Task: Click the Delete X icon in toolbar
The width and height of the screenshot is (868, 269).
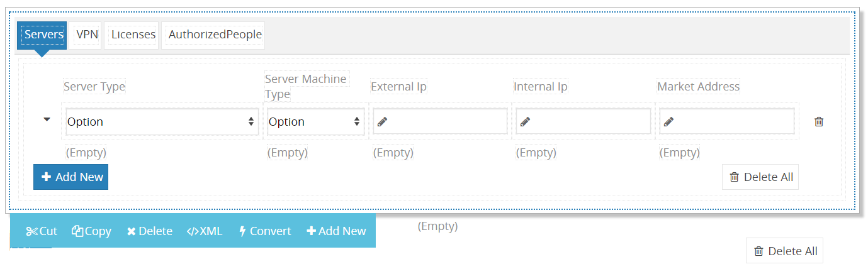Action: [x=131, y=231]
